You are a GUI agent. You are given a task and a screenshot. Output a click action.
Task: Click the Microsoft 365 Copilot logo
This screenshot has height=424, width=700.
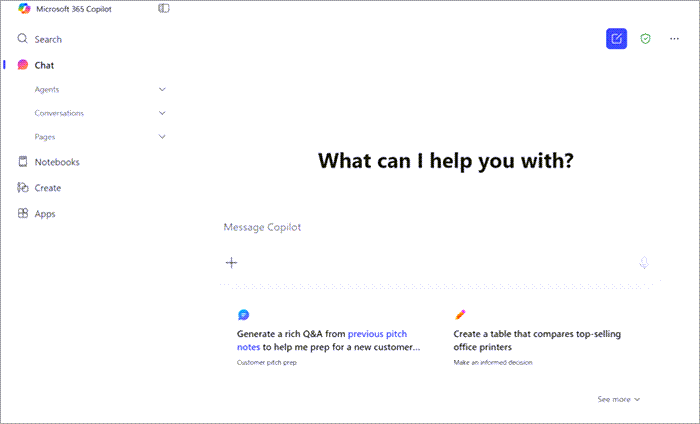24,8
